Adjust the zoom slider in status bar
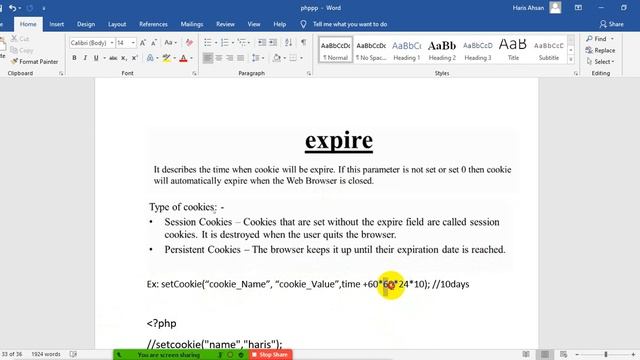 pyautogui.click(x=606, y=354)
